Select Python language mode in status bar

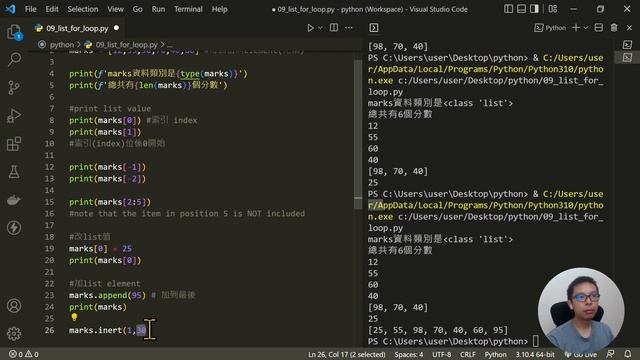pos(496,354)
